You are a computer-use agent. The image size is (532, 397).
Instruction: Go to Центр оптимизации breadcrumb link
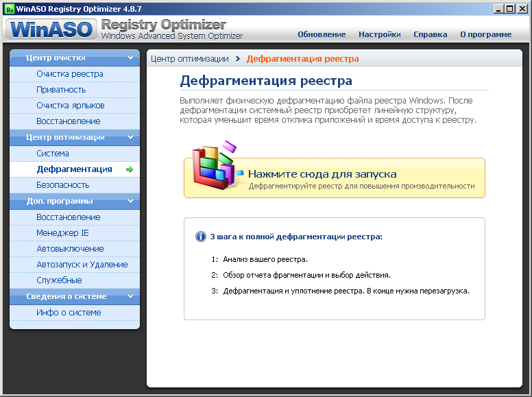(190, 58)
